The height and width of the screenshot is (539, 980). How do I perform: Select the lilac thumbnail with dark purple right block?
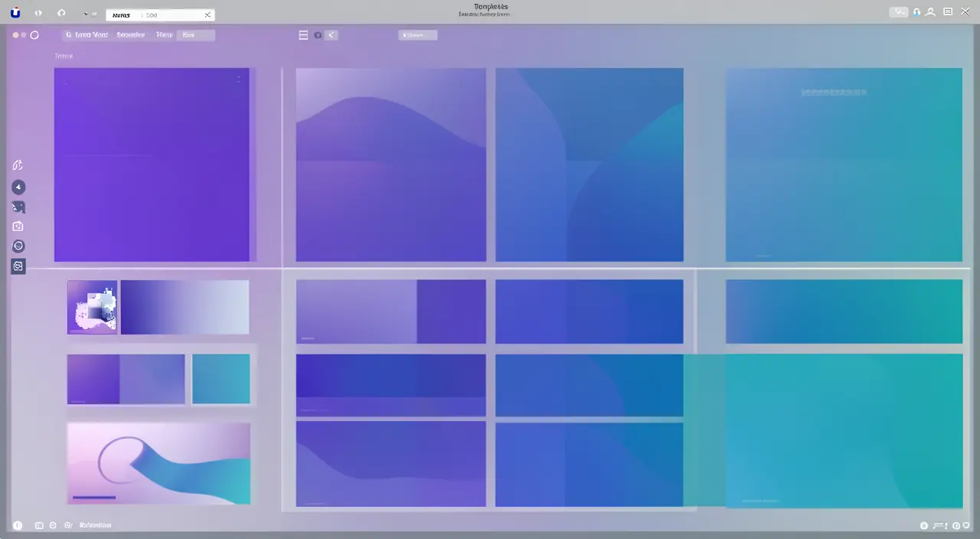click(x=390, y=312)
